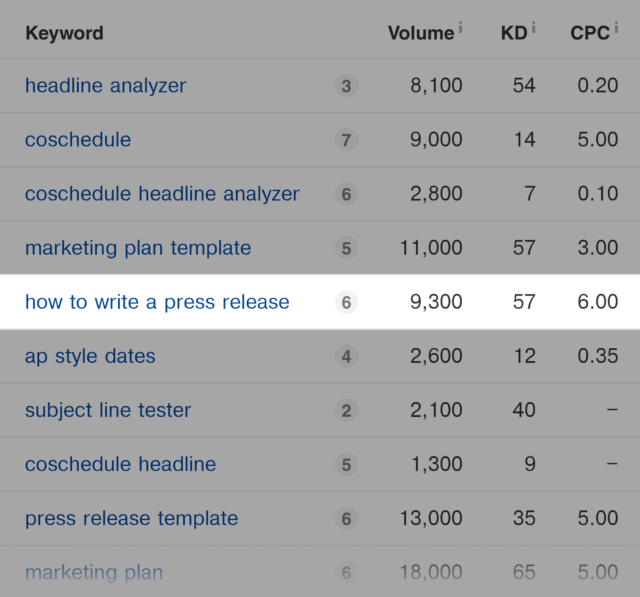Select CPC value 0.35

598,356
